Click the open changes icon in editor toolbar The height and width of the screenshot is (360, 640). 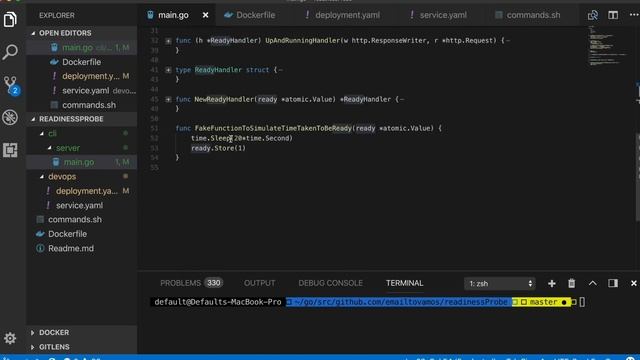point(593,15)
